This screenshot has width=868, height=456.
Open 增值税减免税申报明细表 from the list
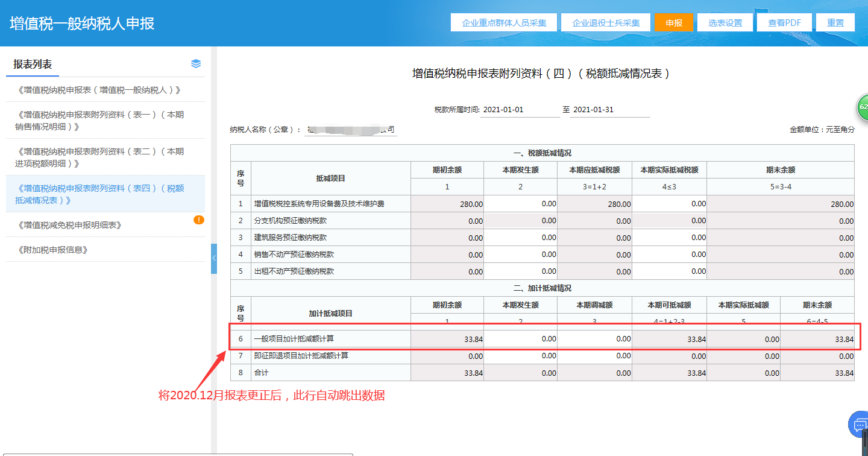point(70,225)
